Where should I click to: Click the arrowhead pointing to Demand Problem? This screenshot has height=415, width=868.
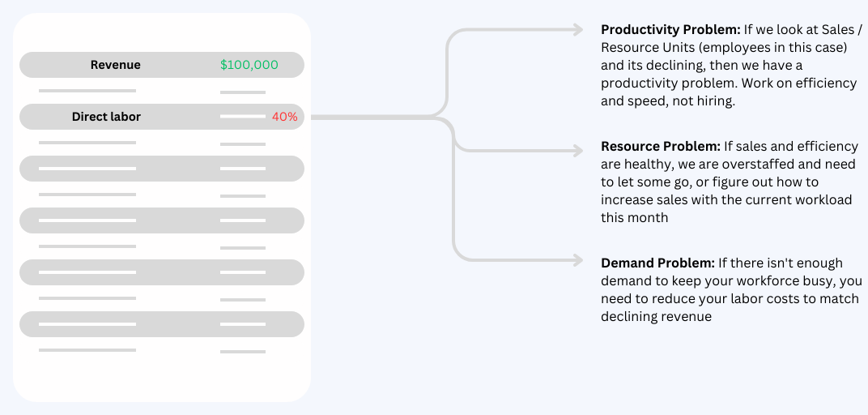(577, 260)
